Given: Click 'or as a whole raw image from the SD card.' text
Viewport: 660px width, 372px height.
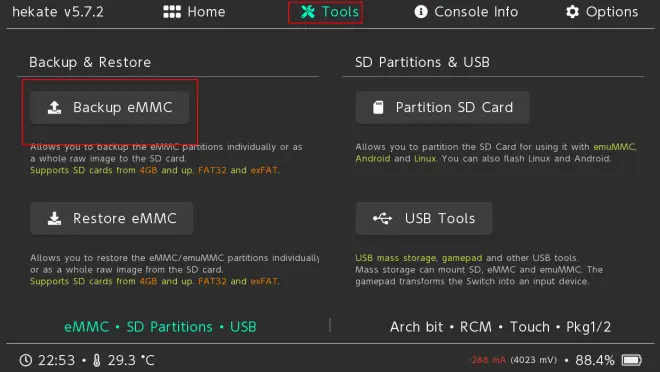Looking at the screenshot, I should tap(127, 270).
